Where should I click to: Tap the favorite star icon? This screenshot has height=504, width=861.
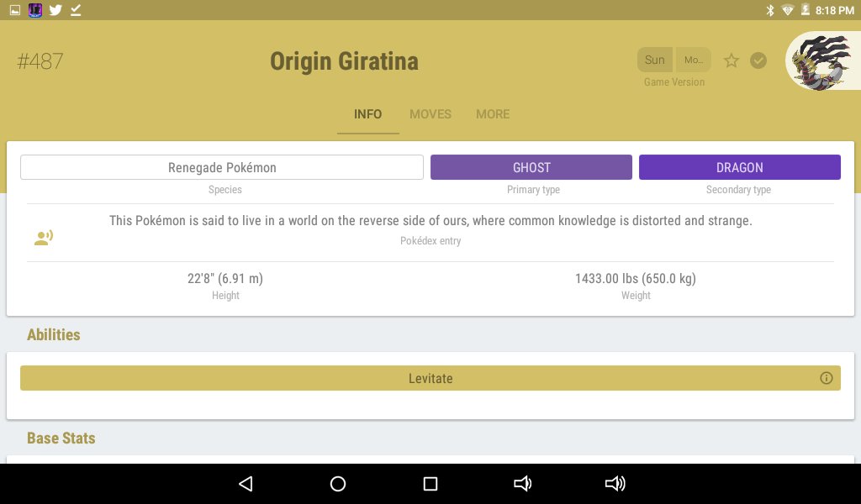point(731,60)
